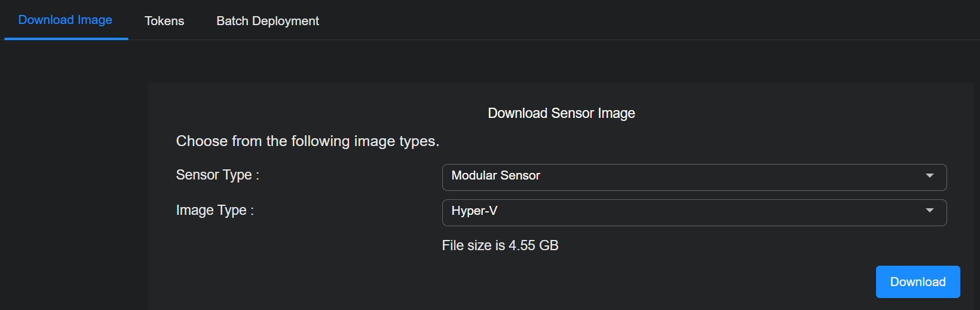Screen dimensions: 980x310
Task: Click the "Sensor Type :" label
Action: pyautogui.click(x=217, y=175)
